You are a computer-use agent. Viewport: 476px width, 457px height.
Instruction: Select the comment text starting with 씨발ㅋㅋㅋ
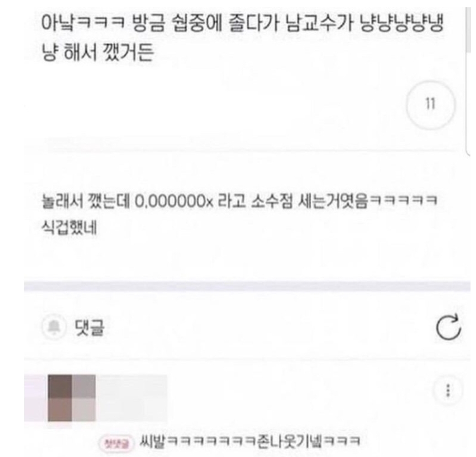pyautogui.click(x=250, y=441)
